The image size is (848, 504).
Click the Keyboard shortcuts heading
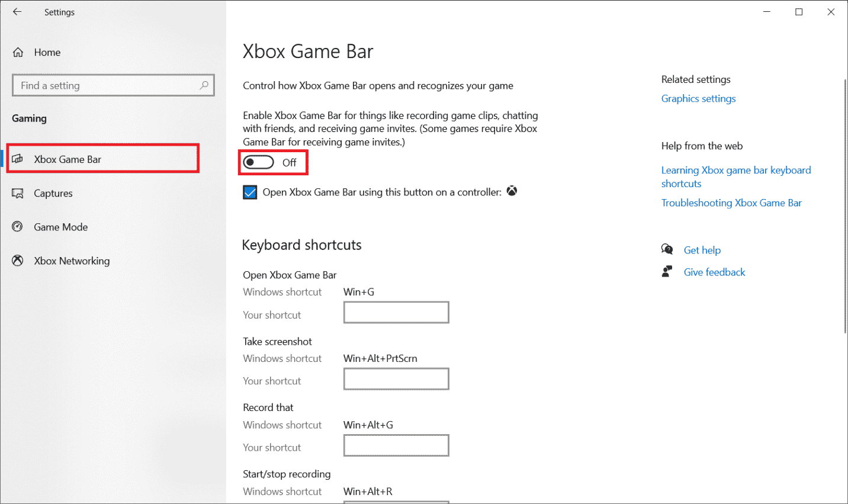tap(301, 245)
